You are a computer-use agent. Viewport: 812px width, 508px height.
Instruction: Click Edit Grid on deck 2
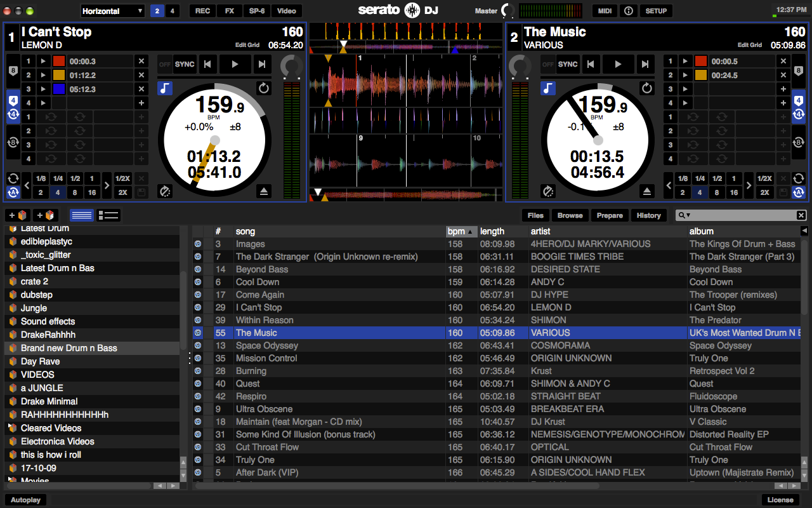pyautogui.click(x=750, y=45)
